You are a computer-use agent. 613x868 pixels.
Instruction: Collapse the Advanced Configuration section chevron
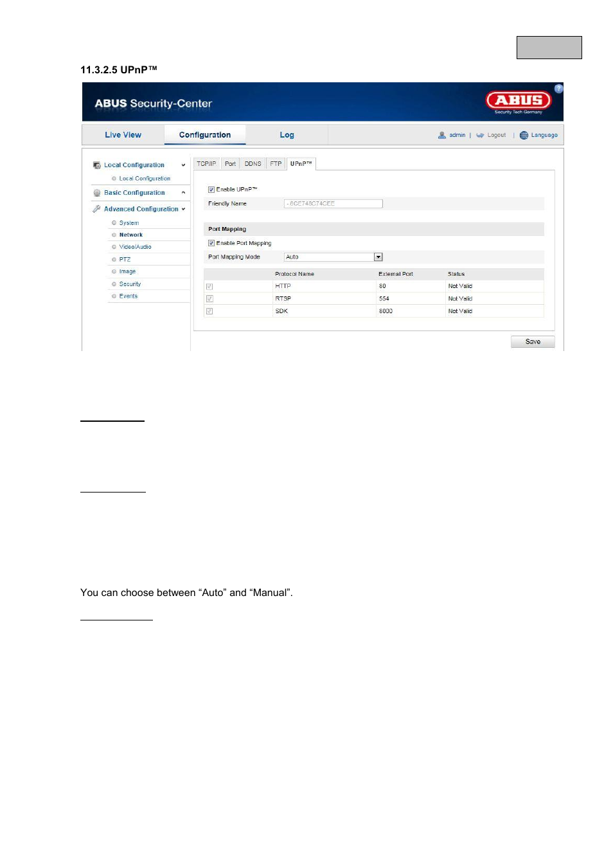tap(183, 209)
